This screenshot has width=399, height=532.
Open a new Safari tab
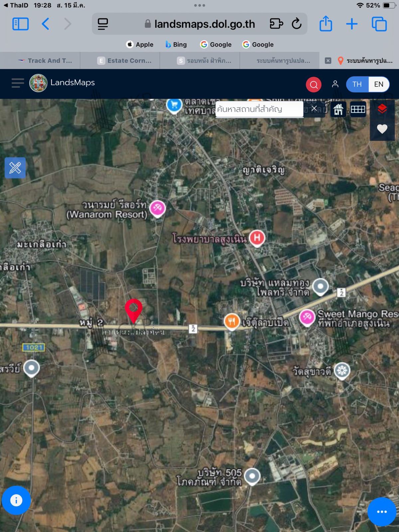352,24
